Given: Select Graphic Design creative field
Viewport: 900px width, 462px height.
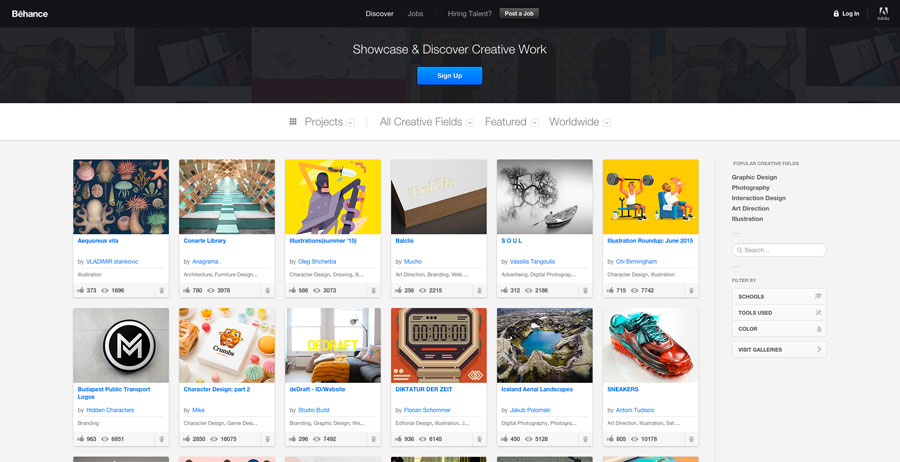Looking at the screenshot, I should tap(754, 177).
